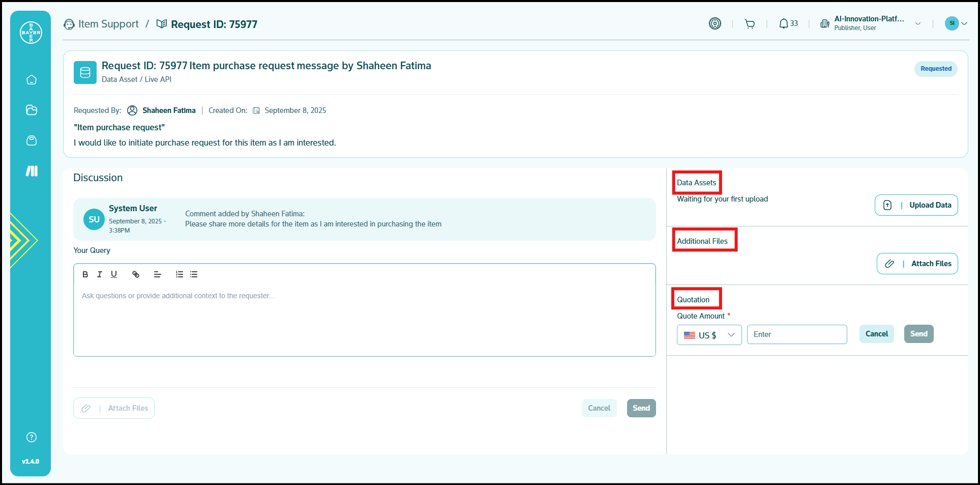Click the Bold formatting icon
The width and height of the screenshot is (980, 485).
[85, 274]
